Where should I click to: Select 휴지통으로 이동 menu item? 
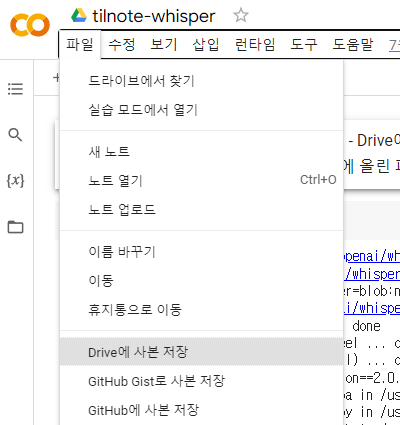click(201, 310)
